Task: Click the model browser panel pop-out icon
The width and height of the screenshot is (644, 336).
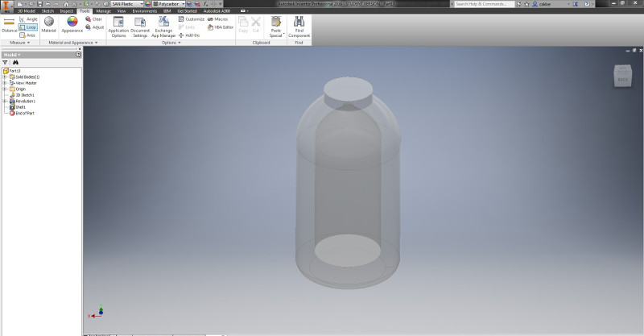Action: (78, 55)
